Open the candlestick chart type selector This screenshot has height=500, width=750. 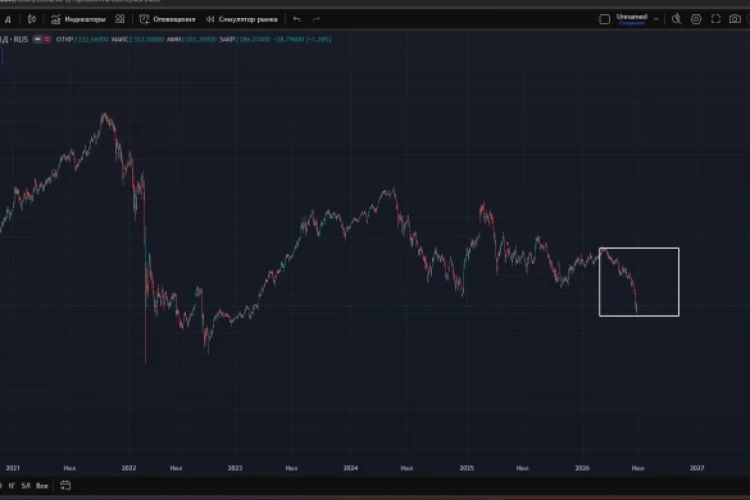32,19
